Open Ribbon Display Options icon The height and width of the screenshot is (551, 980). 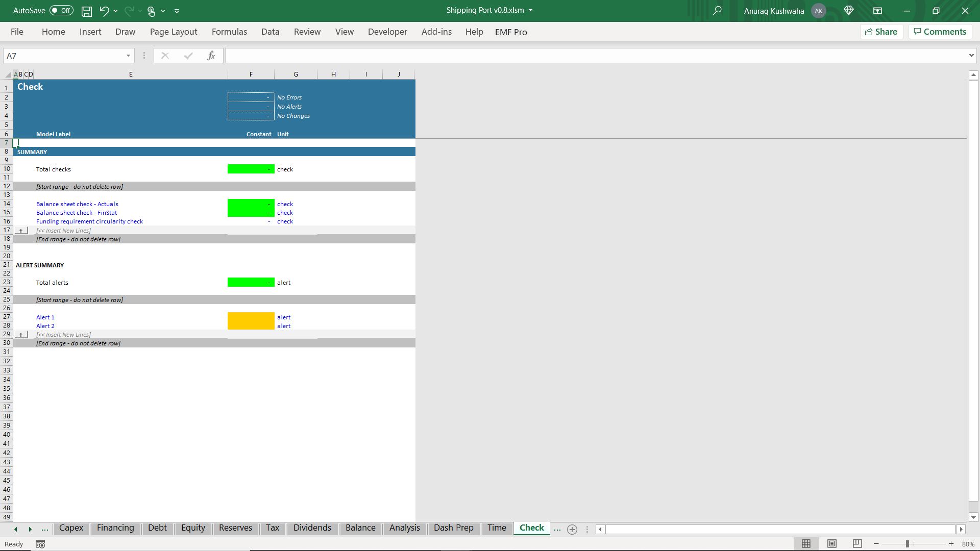[877, 11]
